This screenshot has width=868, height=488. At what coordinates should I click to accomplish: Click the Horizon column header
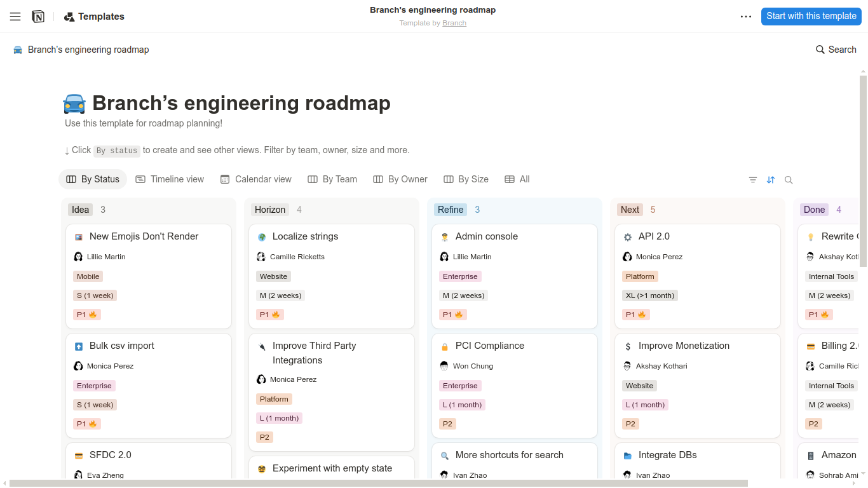click(x=270, y=210)
